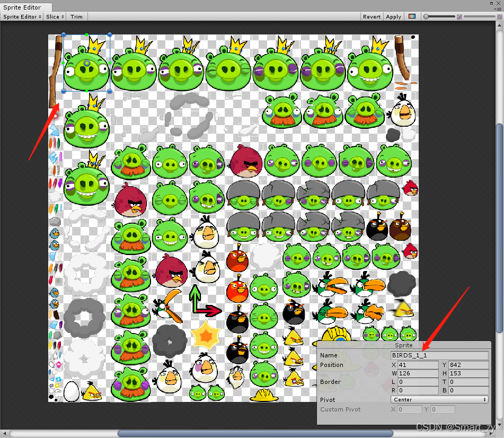Toggle the RGB/Alpha color channel view icon
Image resolution: width=504 pixels, height=438 pixels.
pyautogui.click(x=412, y=16)
